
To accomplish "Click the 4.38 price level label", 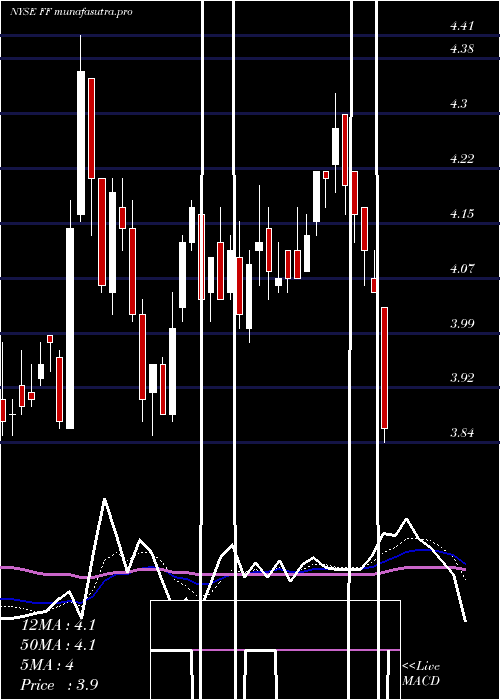I will pos(462,49).
